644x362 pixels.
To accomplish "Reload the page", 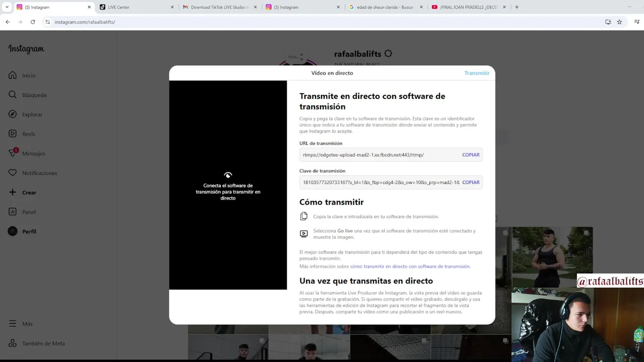I will tap(33, 22).
